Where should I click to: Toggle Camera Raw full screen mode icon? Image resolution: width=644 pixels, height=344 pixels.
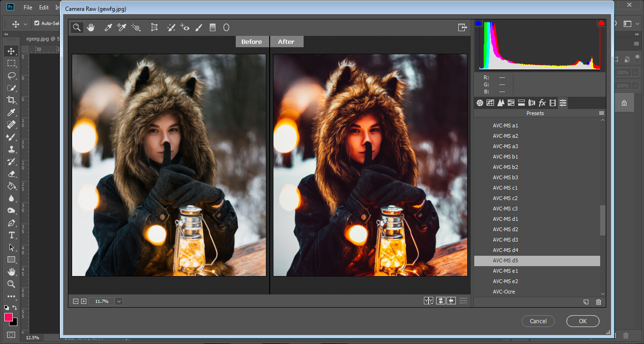[x=462, y=27]
